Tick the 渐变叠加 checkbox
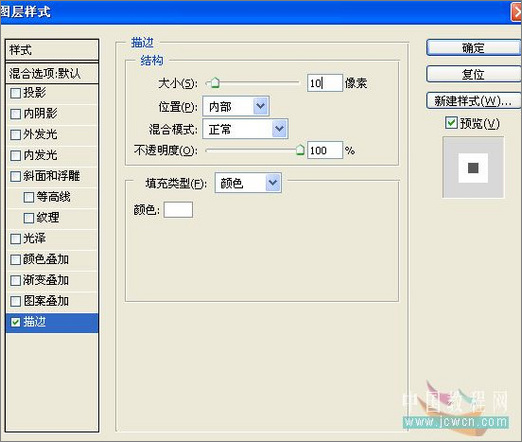 tap(15, 280)
